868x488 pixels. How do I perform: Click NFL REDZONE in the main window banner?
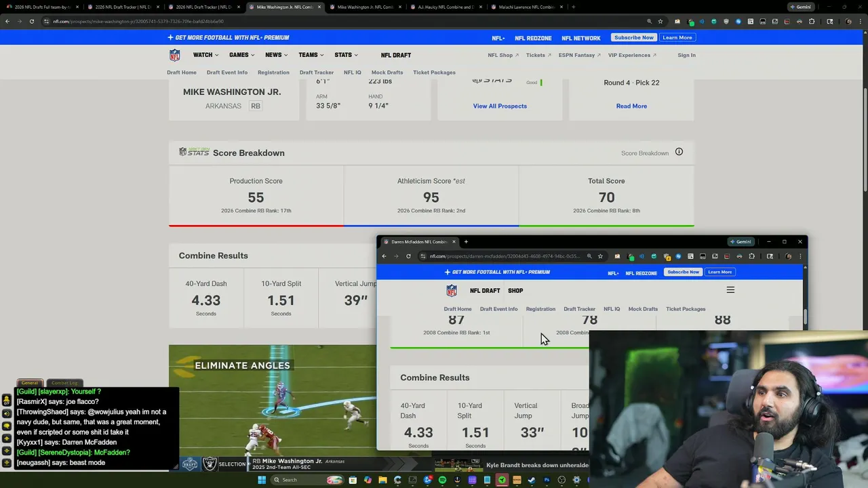click(533, 38)
